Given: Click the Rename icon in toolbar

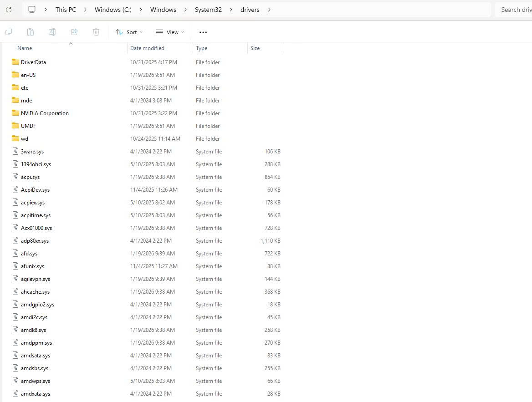Looking at the screenshot, I should click(52, 32).
